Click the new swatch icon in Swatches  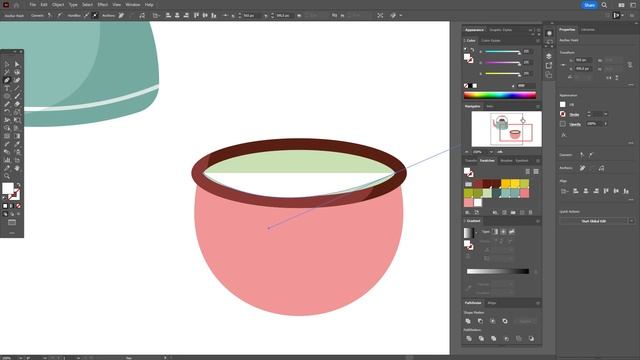coord(522,212)
